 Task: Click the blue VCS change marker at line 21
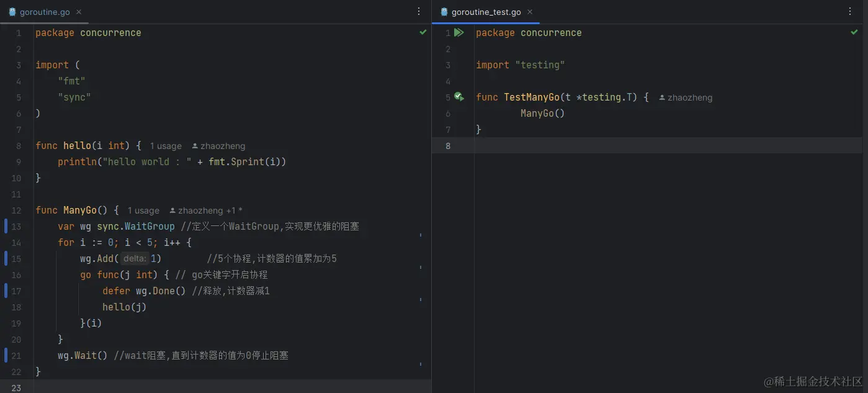6,355
